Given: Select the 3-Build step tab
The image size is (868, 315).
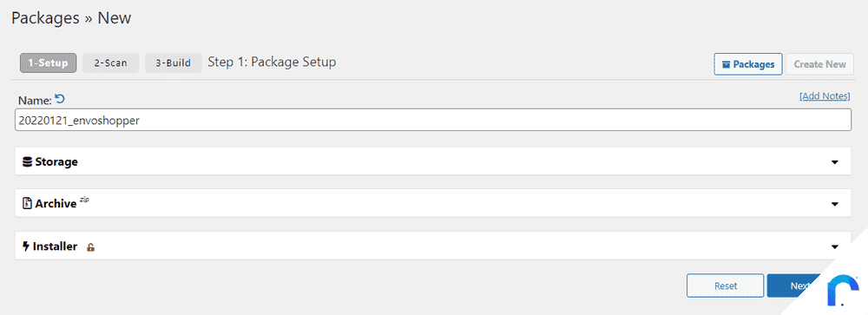Looking at the screenshot, I should (174, 63).
